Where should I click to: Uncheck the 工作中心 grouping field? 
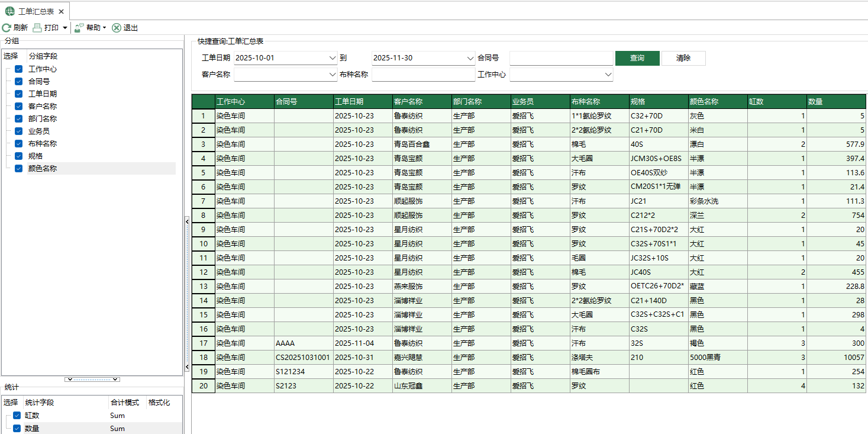18,69
